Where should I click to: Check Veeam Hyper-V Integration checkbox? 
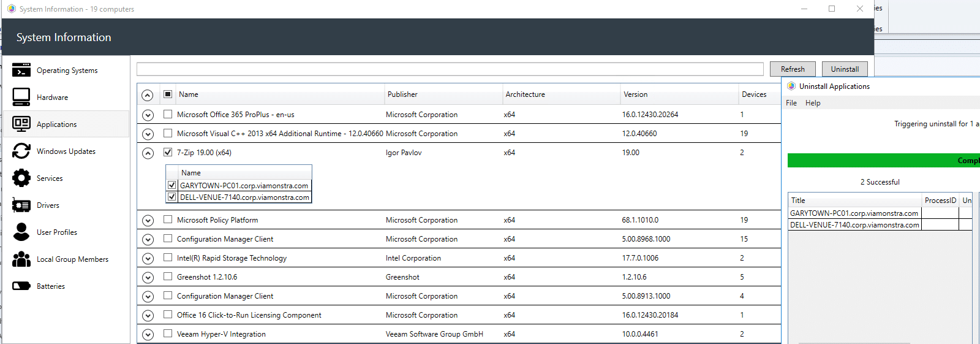coord(168,334)
